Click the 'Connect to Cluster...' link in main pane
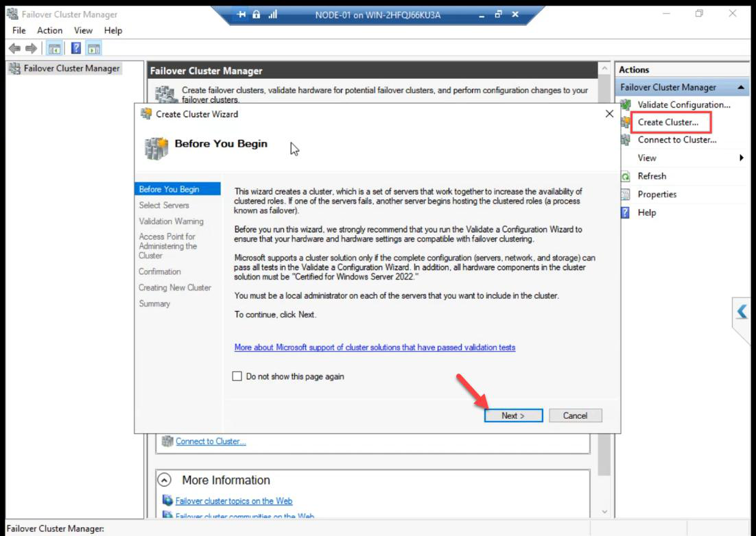Viewport: 756px width, 536px height. 211,441
